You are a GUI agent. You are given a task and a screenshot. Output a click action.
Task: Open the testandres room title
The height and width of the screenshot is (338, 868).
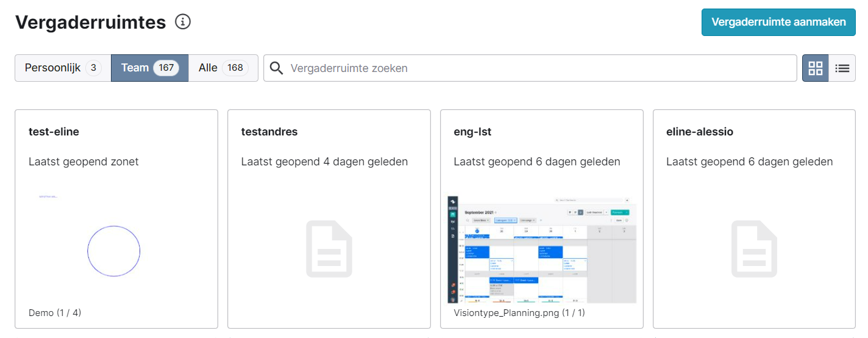click(269, 132)
